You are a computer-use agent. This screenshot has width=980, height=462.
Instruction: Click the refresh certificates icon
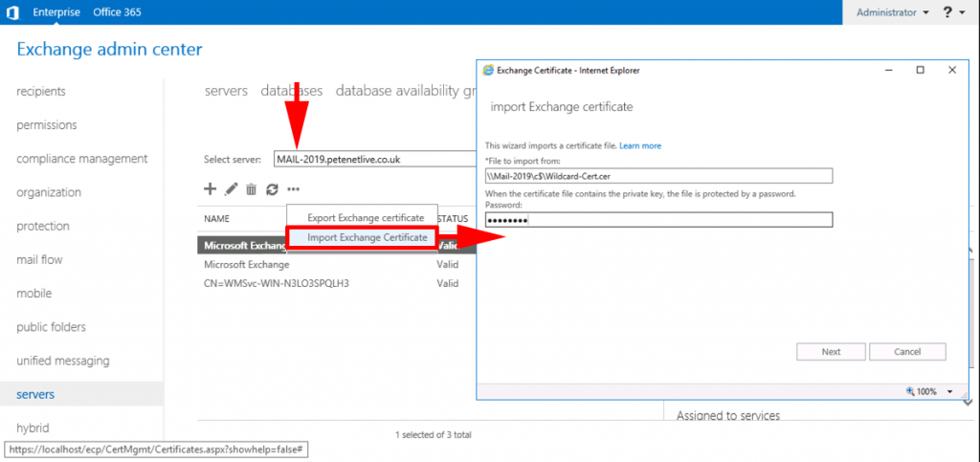272,190
